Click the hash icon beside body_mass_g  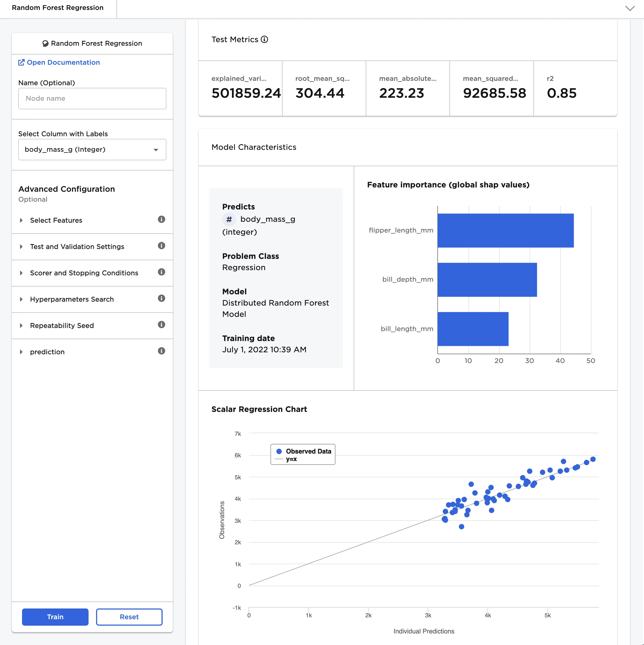click(229, 219)
